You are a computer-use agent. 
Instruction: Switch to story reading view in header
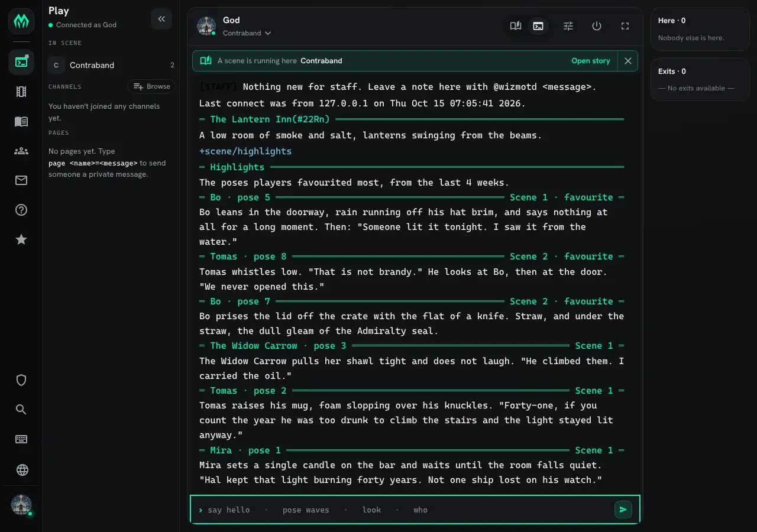[516, 26]
